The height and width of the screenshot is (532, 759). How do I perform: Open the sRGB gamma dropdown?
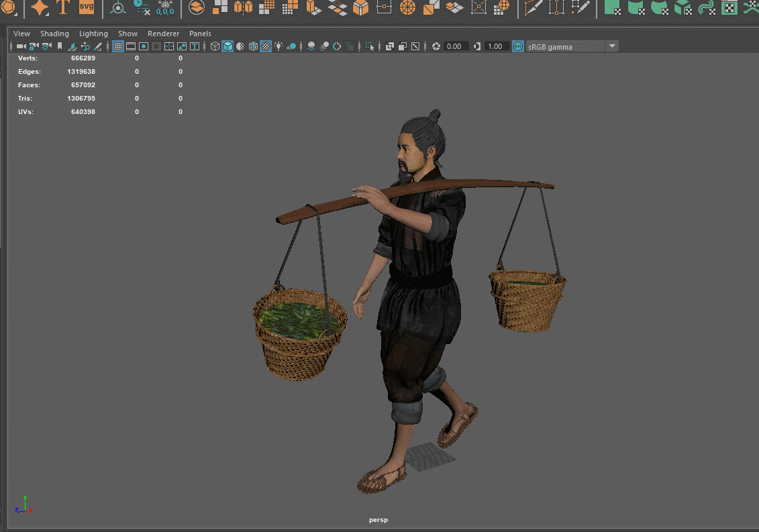(x=611, y=46)
